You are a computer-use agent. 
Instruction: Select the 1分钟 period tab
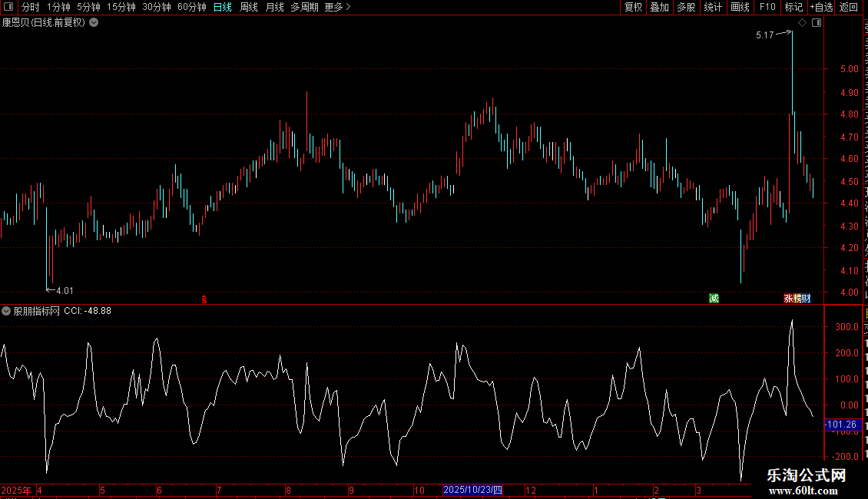pyautogui.click(x=58, y=7)
